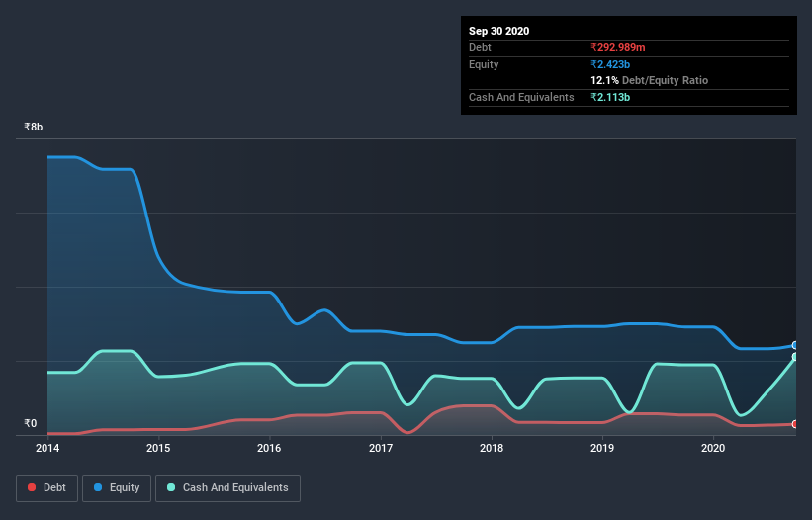Click the ₹2.113b cash value

pos(610,97)
